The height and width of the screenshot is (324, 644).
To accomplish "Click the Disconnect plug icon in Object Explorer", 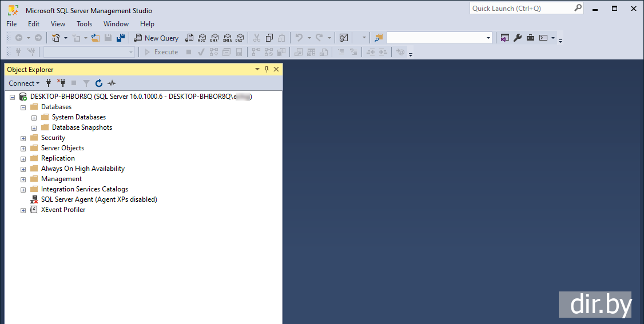I will coord(61,83).
